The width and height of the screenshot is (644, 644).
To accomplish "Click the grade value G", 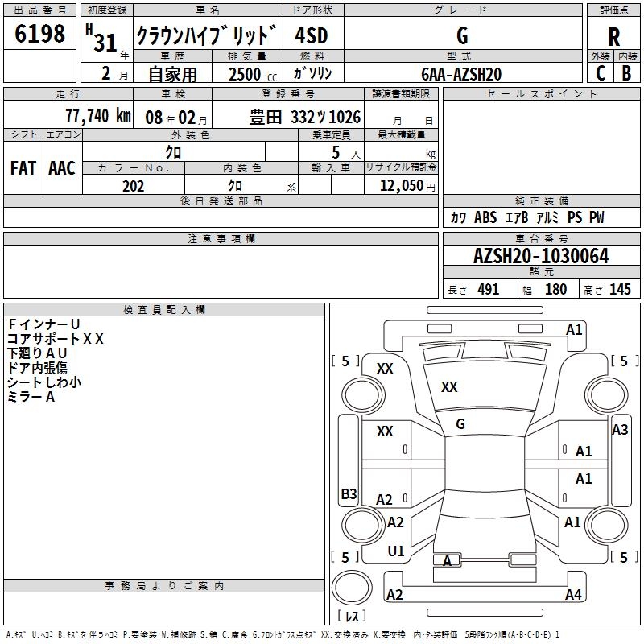I will tap(462, 35).
